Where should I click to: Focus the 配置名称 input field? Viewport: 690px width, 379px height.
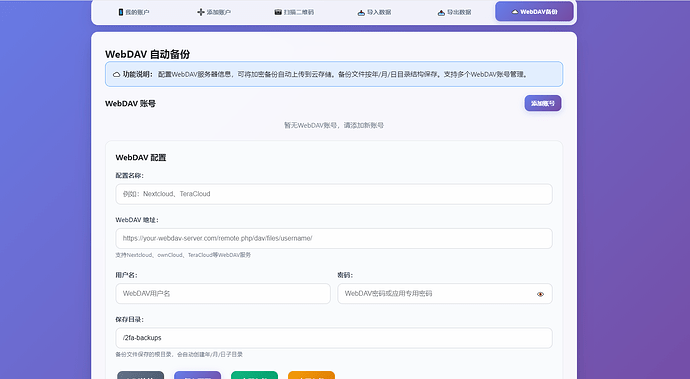click(x=334, y=194)
